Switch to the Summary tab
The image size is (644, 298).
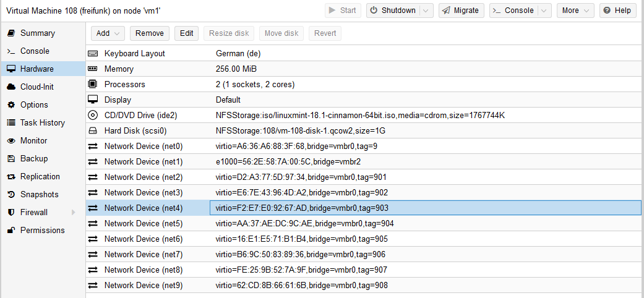(x=37, y=33)
